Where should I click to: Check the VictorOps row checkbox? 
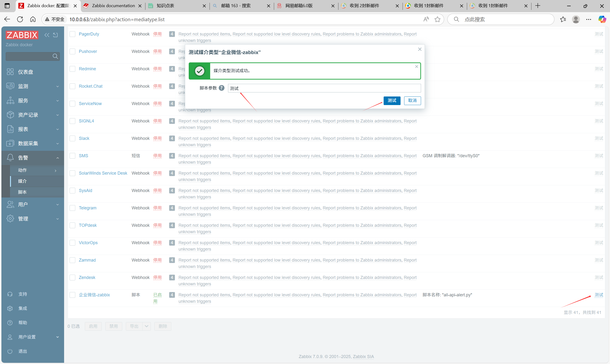click(72, 243)
